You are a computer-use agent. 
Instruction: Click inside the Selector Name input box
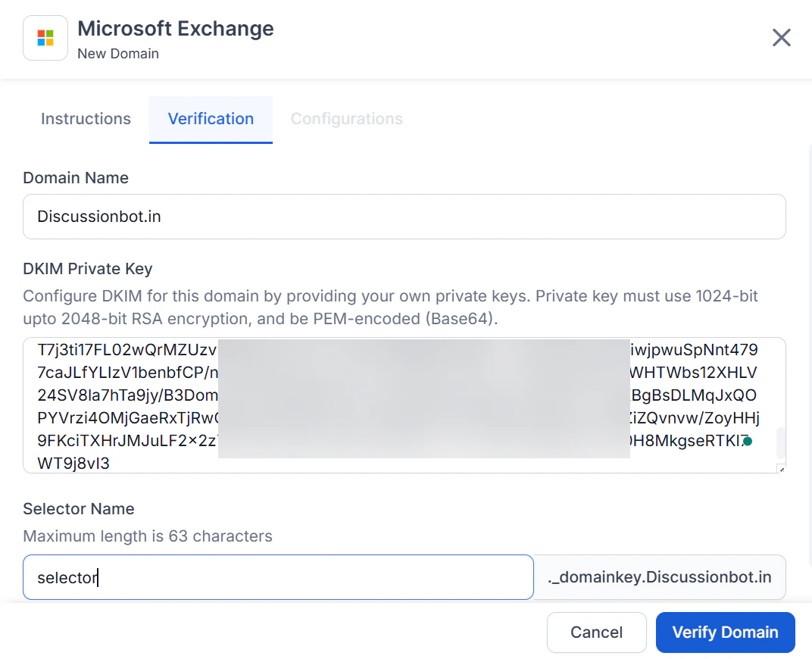(x=277, y=577)
